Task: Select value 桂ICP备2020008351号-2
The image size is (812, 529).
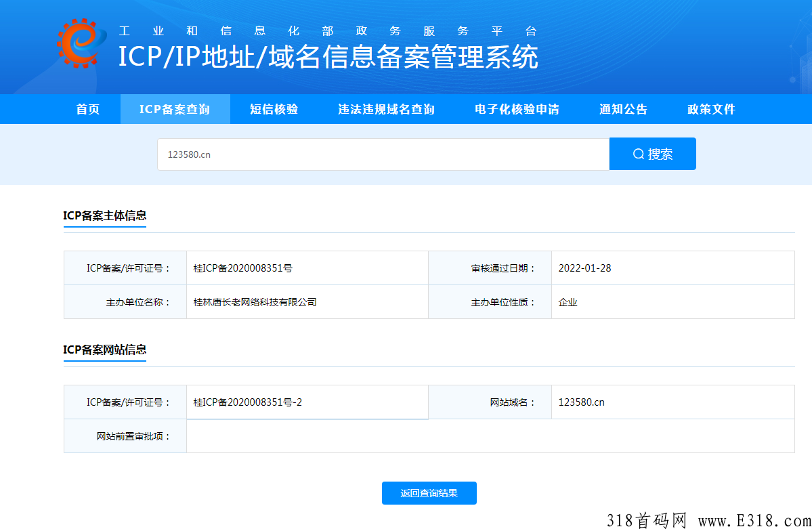Action: [x=248, y=402]
